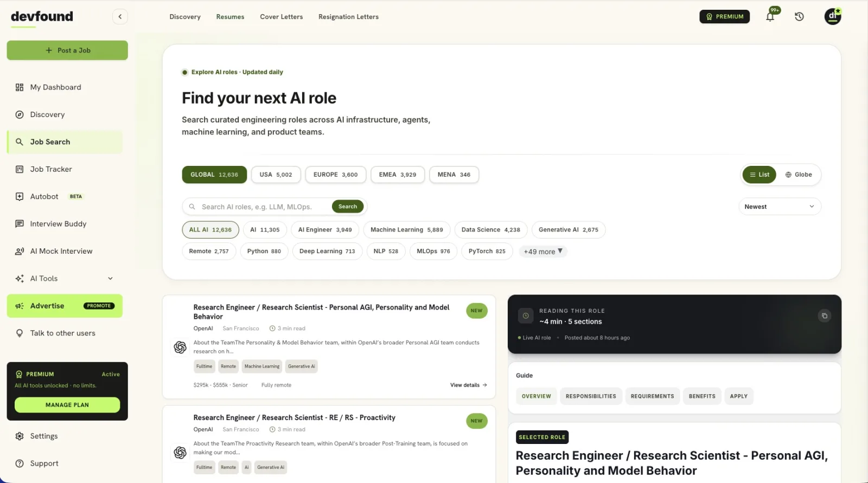
Task: Click the Job Tracker icon
Action: pos(20,169)
